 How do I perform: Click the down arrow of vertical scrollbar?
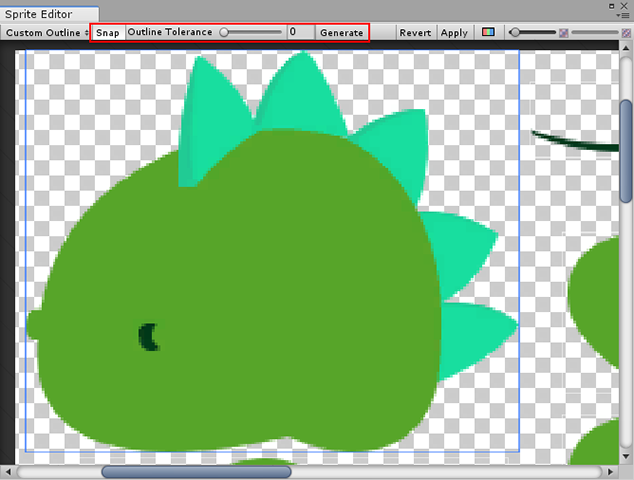tap(626, 454)
